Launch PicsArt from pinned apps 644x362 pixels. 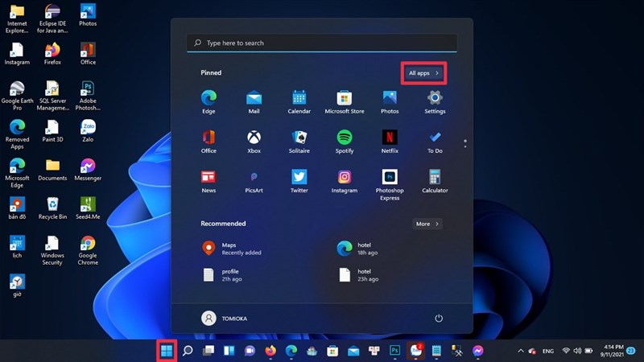254,181
